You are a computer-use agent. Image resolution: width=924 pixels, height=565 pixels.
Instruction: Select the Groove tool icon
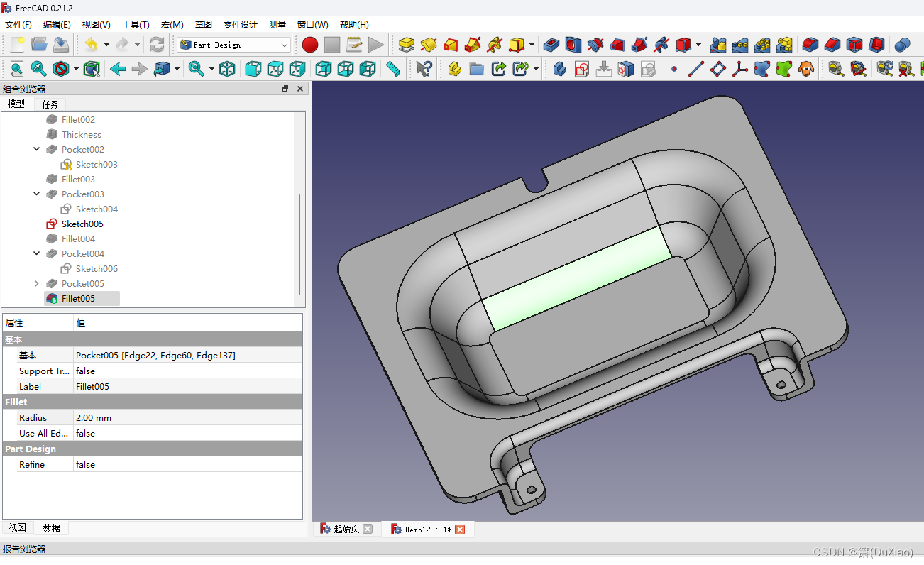[x=595, y=45]
